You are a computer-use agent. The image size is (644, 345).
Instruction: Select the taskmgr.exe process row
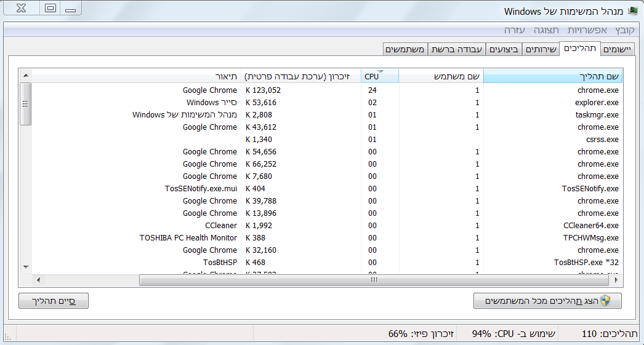coord(327,114)
